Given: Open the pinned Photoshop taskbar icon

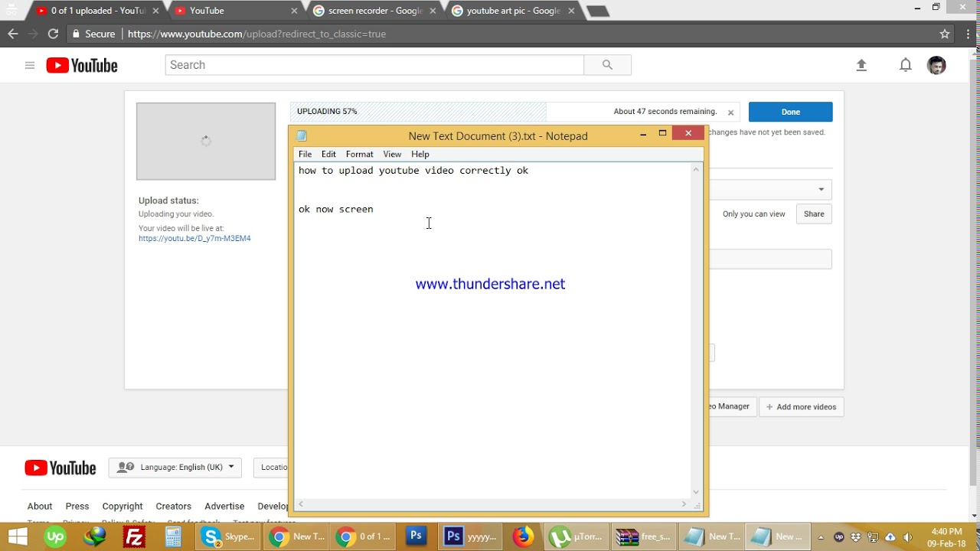Looking at the screenshot, I should (416, 536).
